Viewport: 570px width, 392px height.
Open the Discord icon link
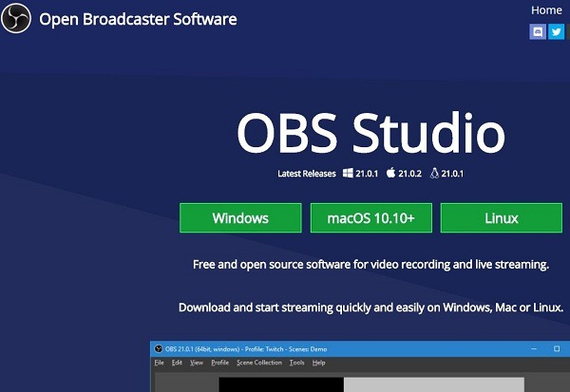[x=538, y=32]
